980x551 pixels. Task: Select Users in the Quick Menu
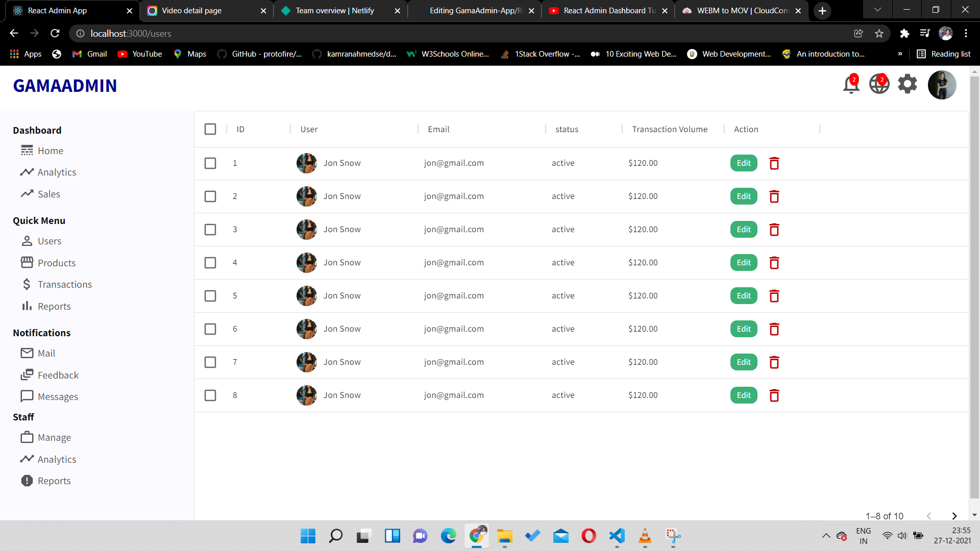point(50,241)
